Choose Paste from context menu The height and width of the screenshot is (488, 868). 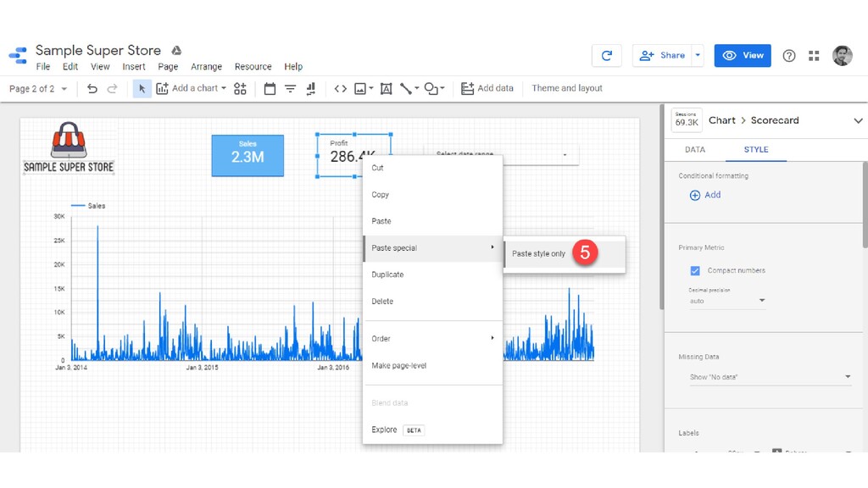432,221
